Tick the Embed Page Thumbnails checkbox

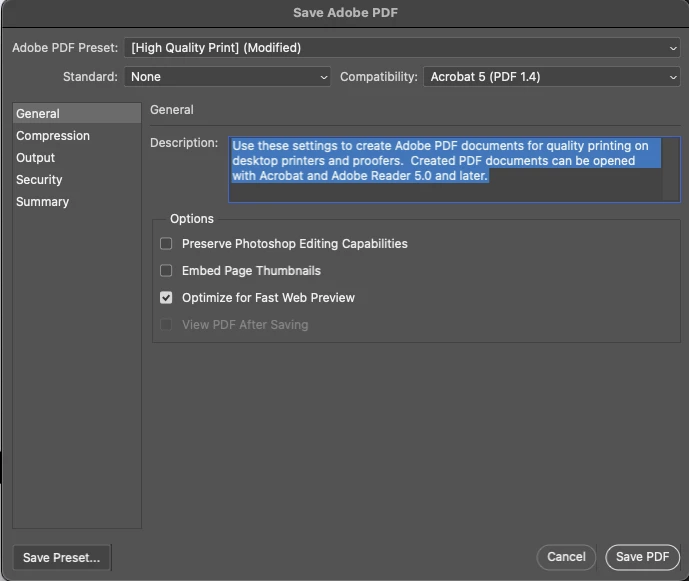coord(166,270)
